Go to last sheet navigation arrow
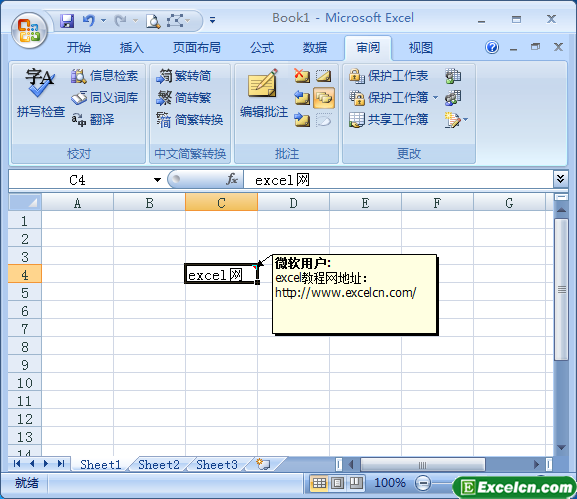 61,464
